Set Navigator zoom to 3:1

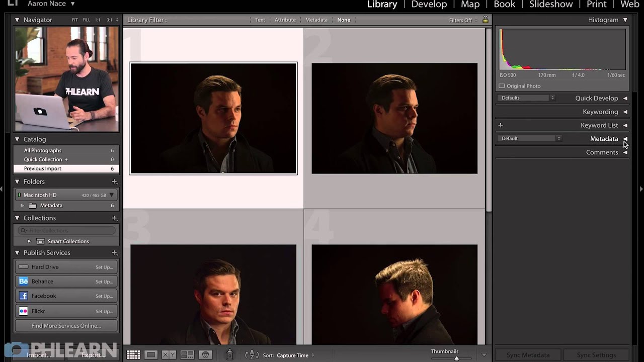[109, 20]
